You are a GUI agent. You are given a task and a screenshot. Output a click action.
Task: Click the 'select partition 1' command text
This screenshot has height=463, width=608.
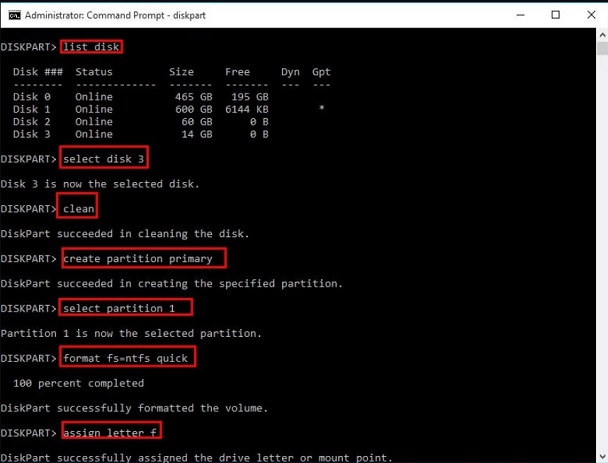(119, 308)
